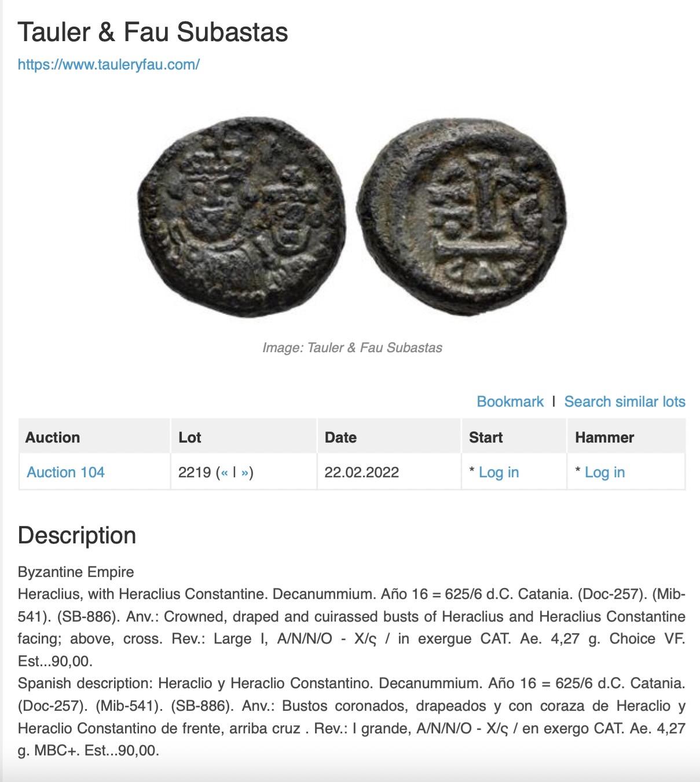Click the Hammer column header

coord(604,437)
